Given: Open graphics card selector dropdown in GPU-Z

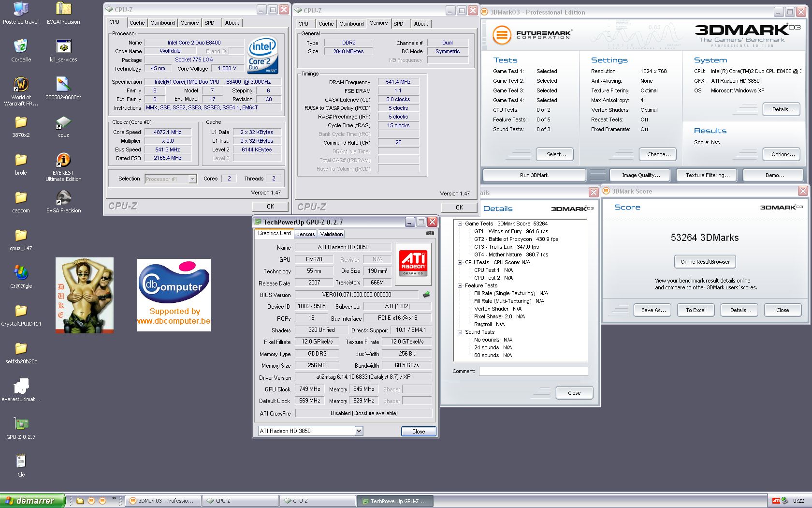Looking at the screenshot, I should (x=359, y=431).
